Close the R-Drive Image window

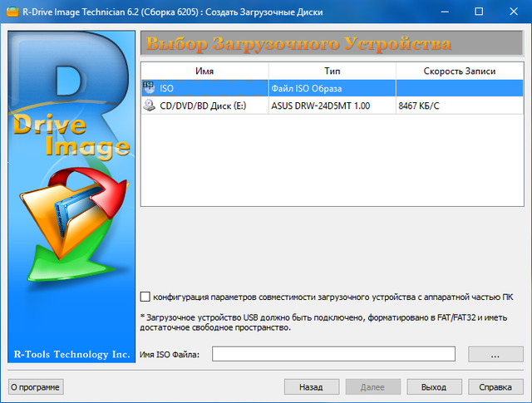tap(514, 12)
